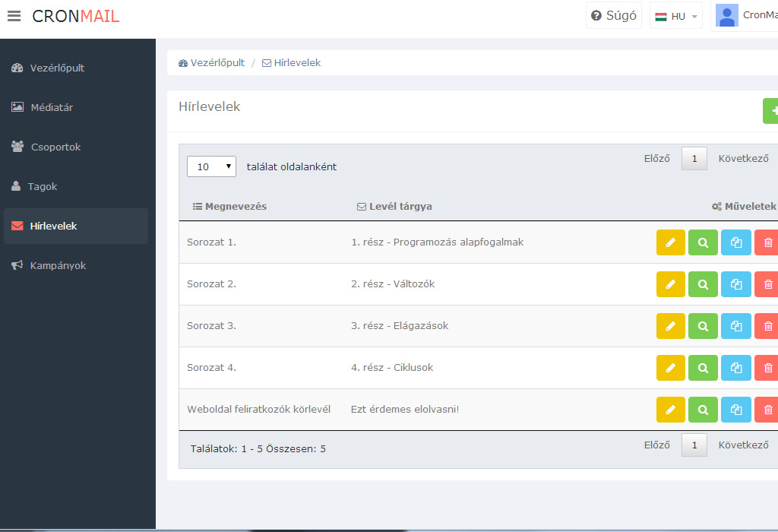Open Tagok in the sidebar

coord(76,187)
